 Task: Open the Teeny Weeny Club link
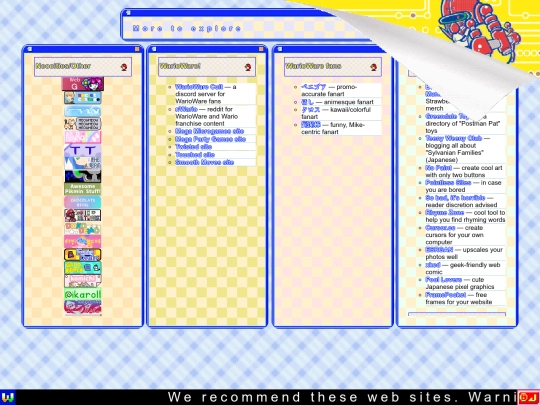[x=453, y=138]
